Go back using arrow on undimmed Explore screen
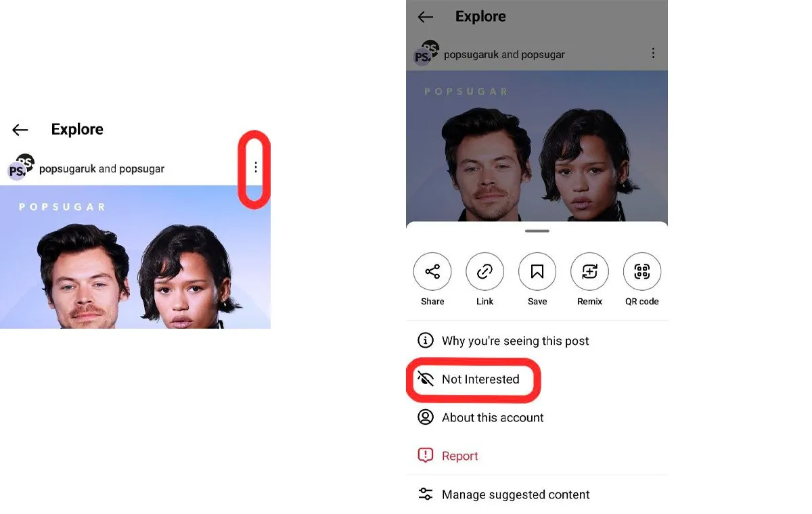Image resolution: width=812 pixels, height=514 pixels. point(20,130)
